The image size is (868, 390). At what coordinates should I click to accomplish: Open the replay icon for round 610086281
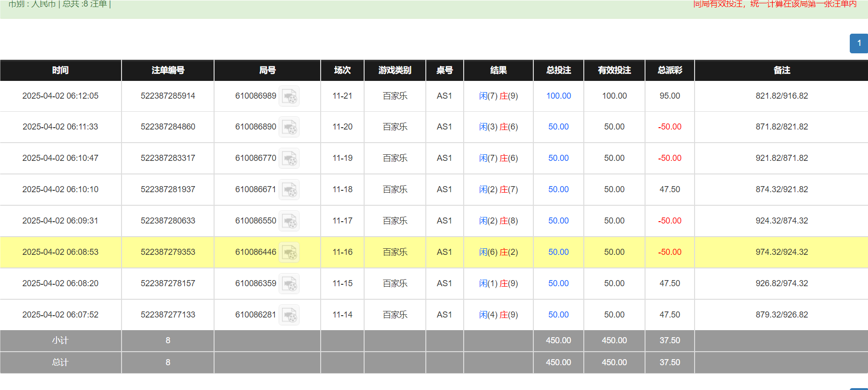[289, 315]
